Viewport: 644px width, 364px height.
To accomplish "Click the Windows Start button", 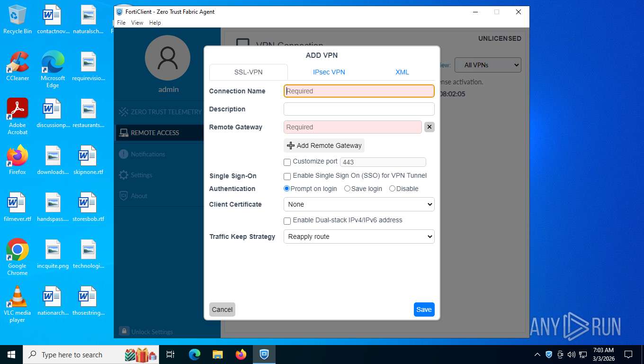I will click(11, 354).
